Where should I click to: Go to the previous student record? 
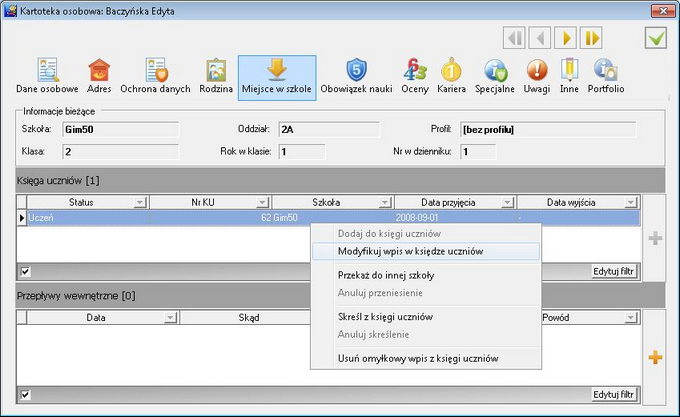point(540,38)
